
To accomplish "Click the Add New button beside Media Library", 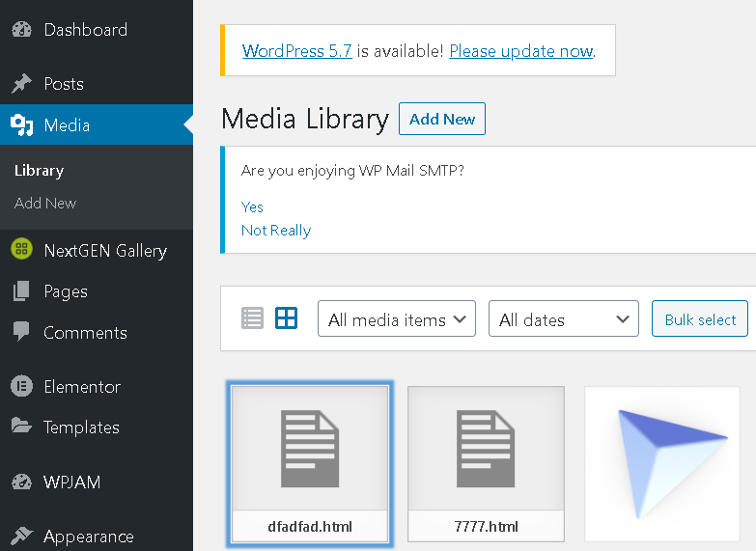I will point(442,119).
